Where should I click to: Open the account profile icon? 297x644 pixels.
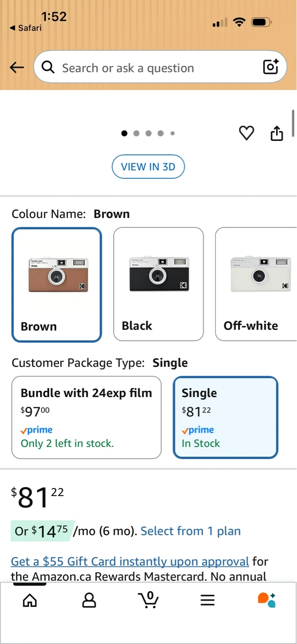pyautogui.click(x=89, y=600)
